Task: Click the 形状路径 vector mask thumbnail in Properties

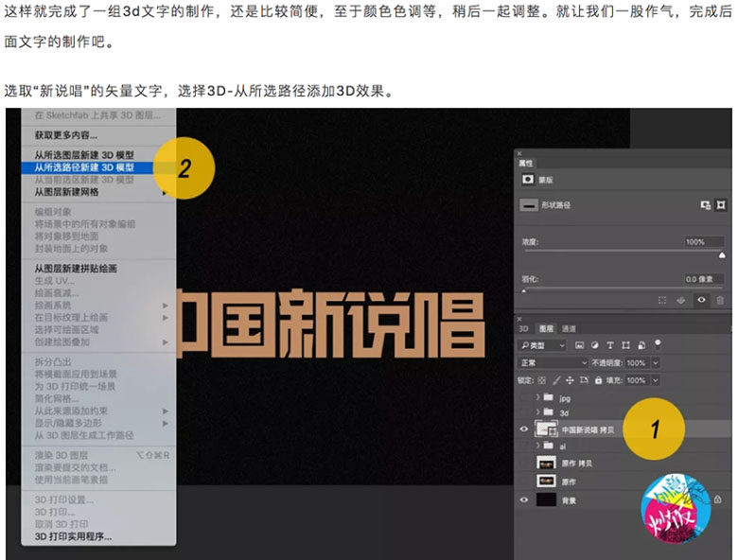Action: [529, 205]
